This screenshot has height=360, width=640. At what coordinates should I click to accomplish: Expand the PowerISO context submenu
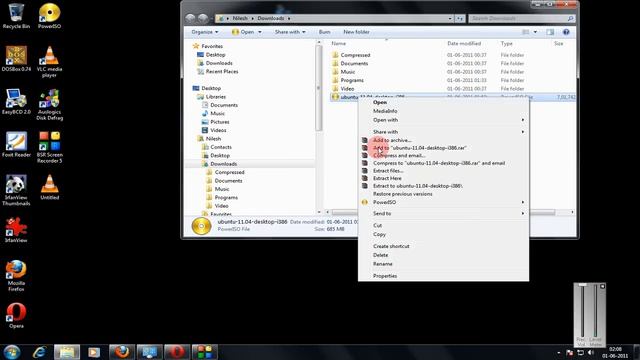coord(443,202)
